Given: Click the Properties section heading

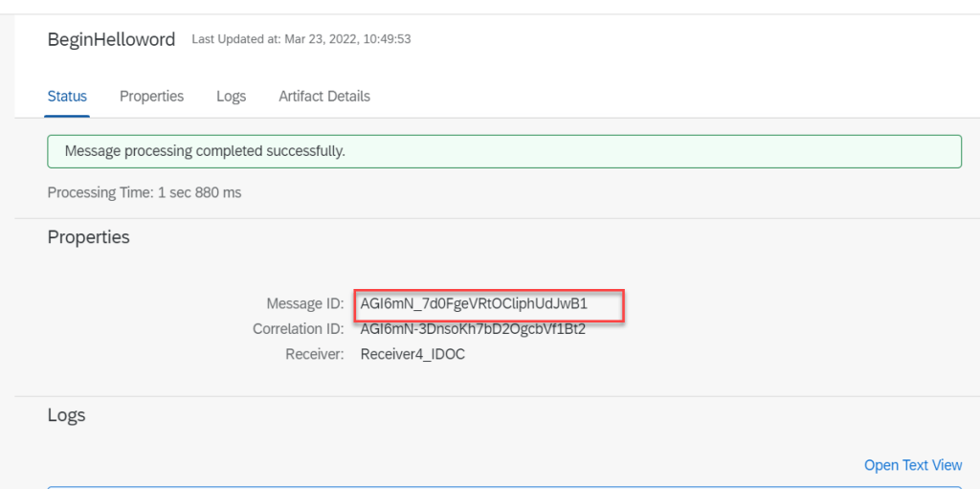Looking at the screenshot, I should pyautogui.click(x=88, y=237).
